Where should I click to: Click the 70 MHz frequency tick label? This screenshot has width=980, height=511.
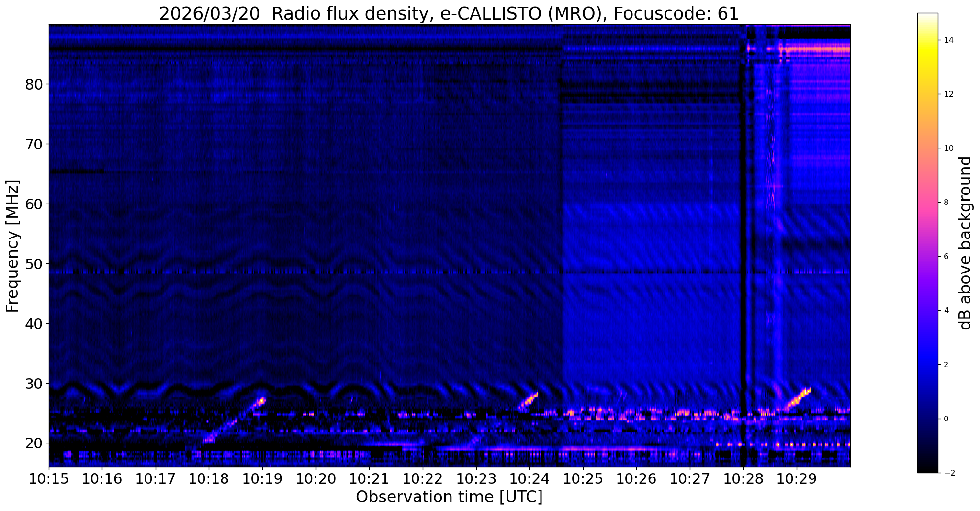tap(34, 144)
